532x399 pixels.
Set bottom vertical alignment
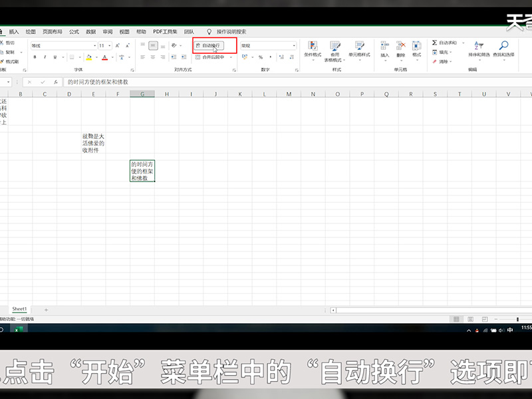(x=163, y=45)
